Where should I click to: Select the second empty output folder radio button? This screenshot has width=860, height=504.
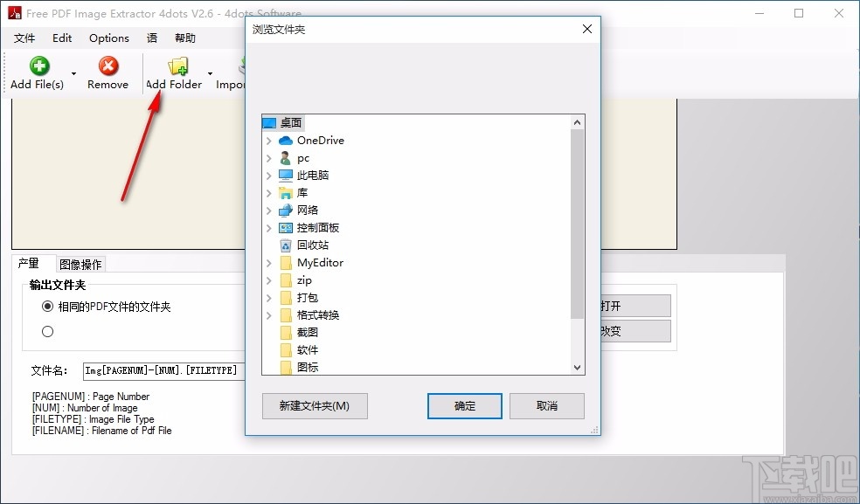pos(47,331)
